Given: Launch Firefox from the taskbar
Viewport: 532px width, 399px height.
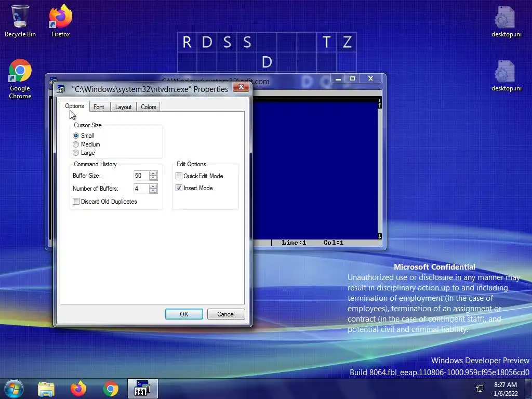Looking at the screenshot, I should (78, 389).
